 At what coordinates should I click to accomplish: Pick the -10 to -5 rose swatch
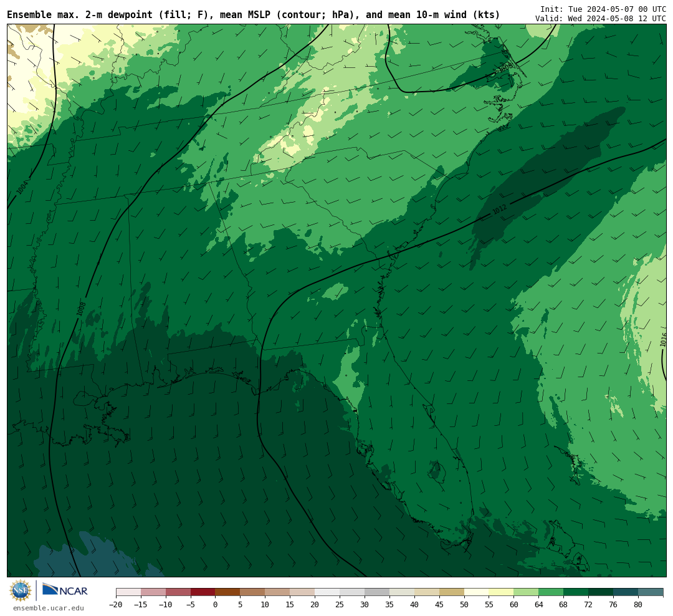[178, 592]
